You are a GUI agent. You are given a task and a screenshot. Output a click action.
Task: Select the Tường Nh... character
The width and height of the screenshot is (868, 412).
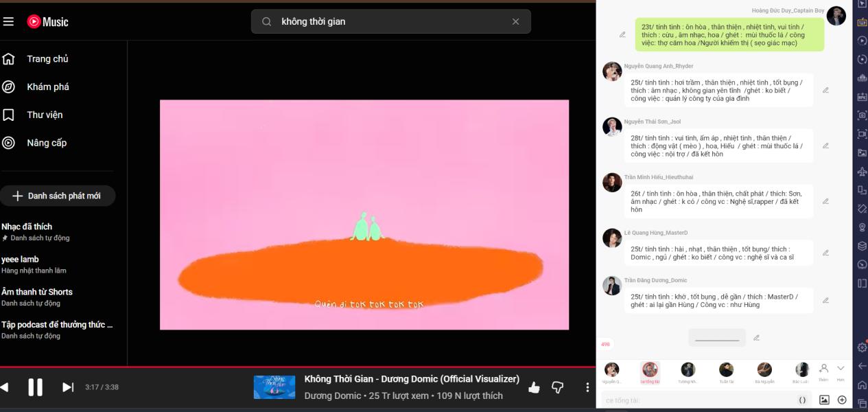(688, 373)
